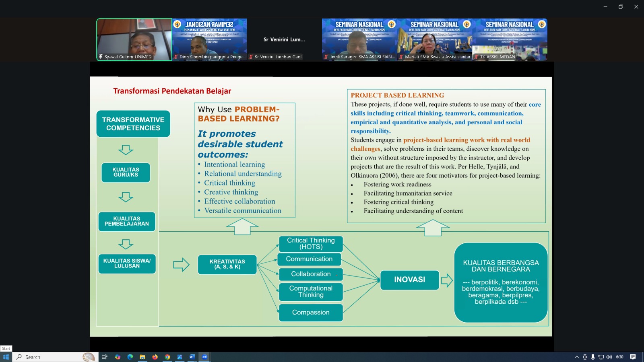Click the camera icon in the system tray
The image size is (644, 362).
pos(585,357)
